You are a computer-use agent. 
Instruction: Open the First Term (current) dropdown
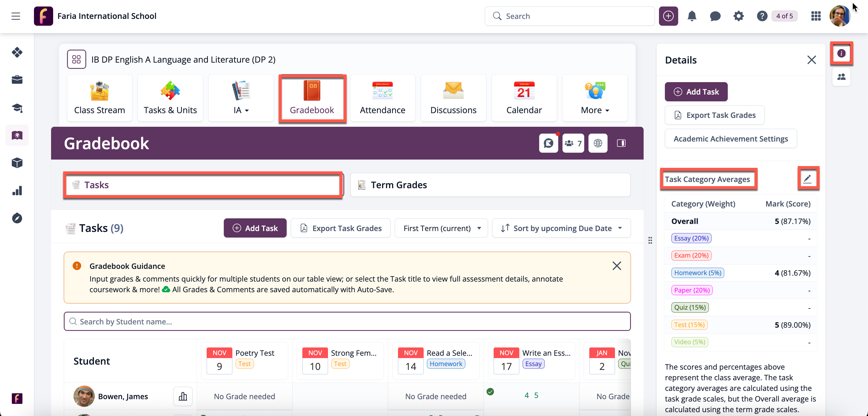441,228
